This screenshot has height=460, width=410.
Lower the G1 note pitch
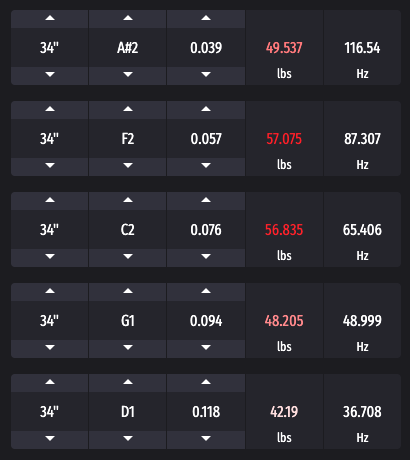click(x=128, y=349)
